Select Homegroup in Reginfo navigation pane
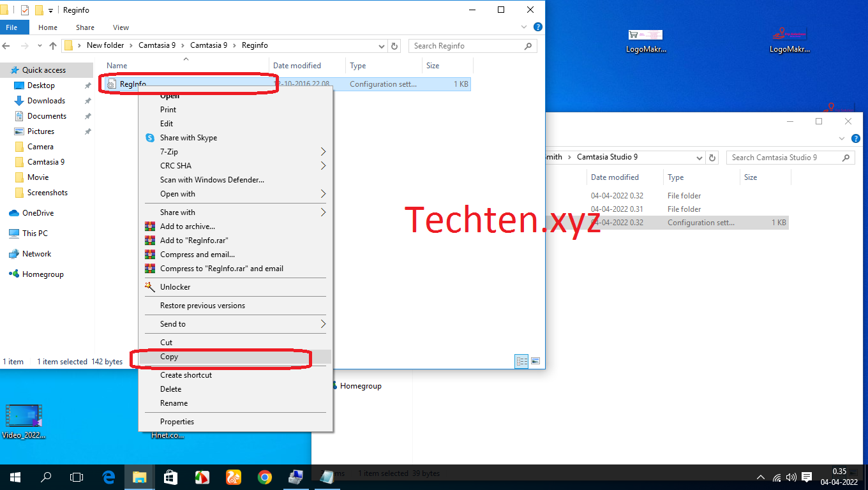The height and width of the screenshot is (490, 868). coord(43,274)
